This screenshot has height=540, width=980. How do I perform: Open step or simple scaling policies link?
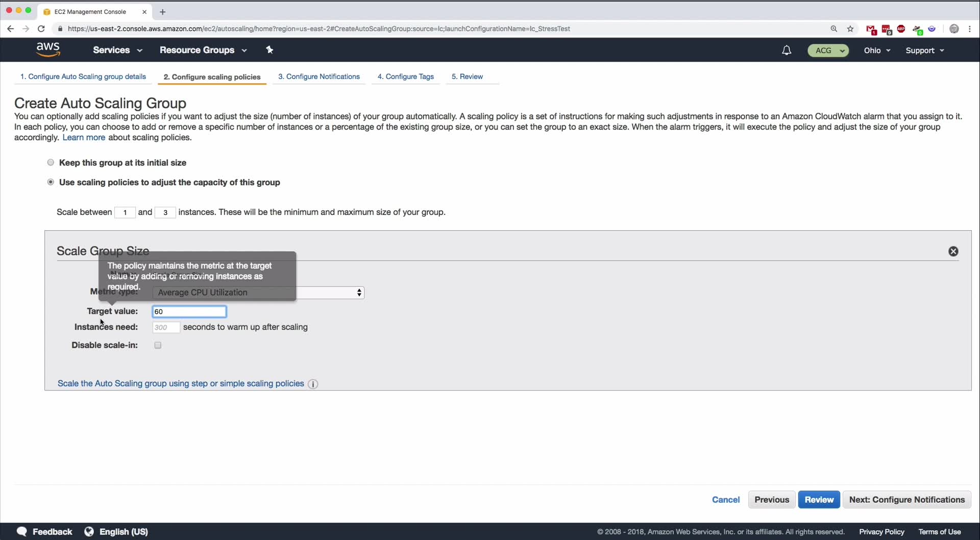coord(181,383)
